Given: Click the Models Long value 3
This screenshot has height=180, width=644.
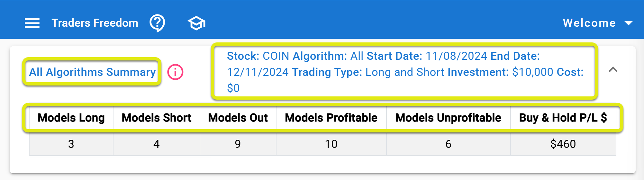Looking at the screenshot, I should [x=71, y=144].
